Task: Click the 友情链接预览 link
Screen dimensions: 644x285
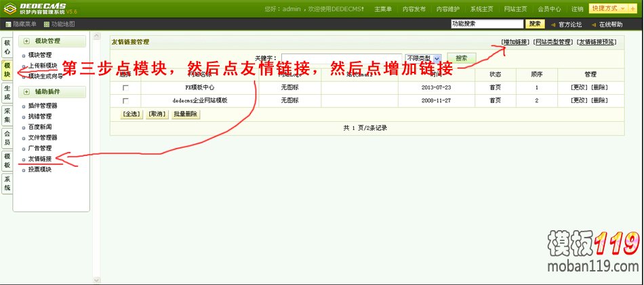Action: coord(598,42)
